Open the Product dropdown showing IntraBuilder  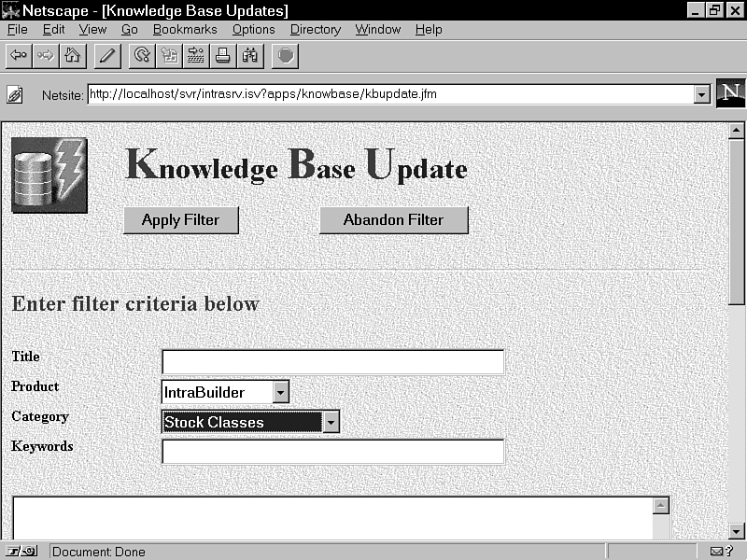281,393
